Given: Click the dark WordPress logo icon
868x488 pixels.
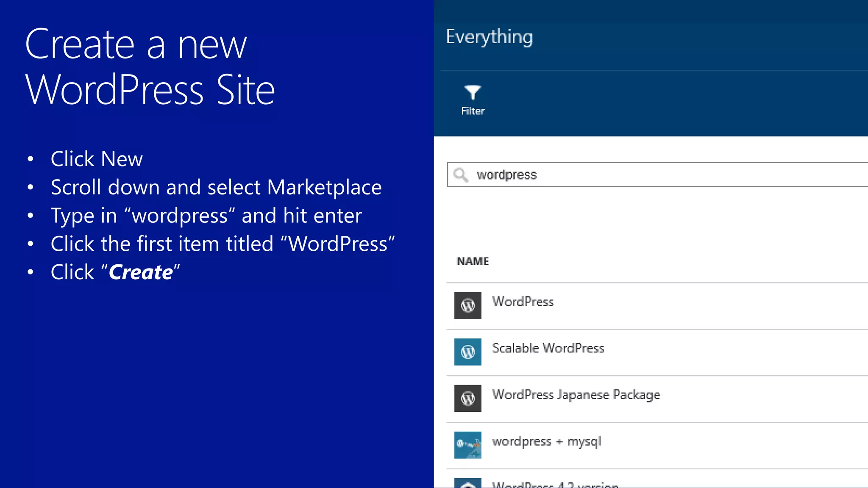Looking at the screenshot, I should tap(467, 305).
